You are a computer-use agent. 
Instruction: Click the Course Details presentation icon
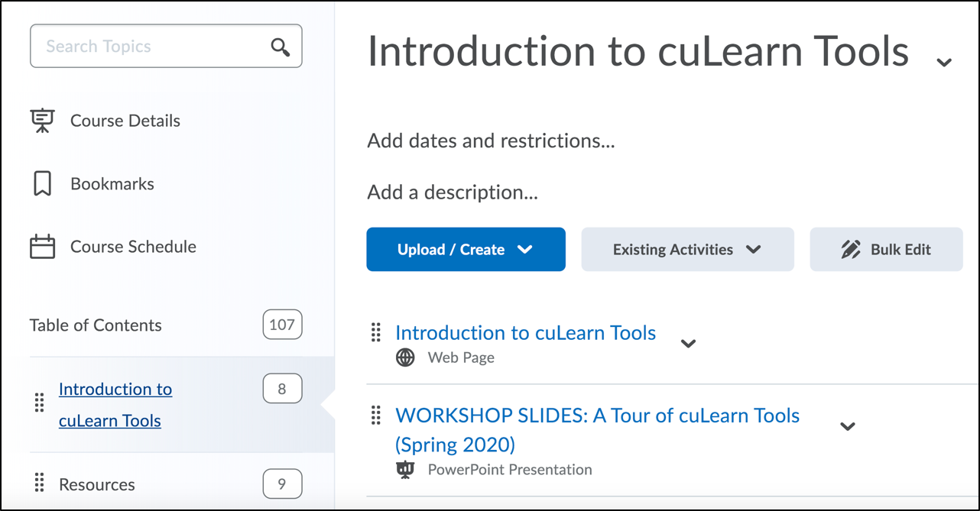[x=42, y=121]
